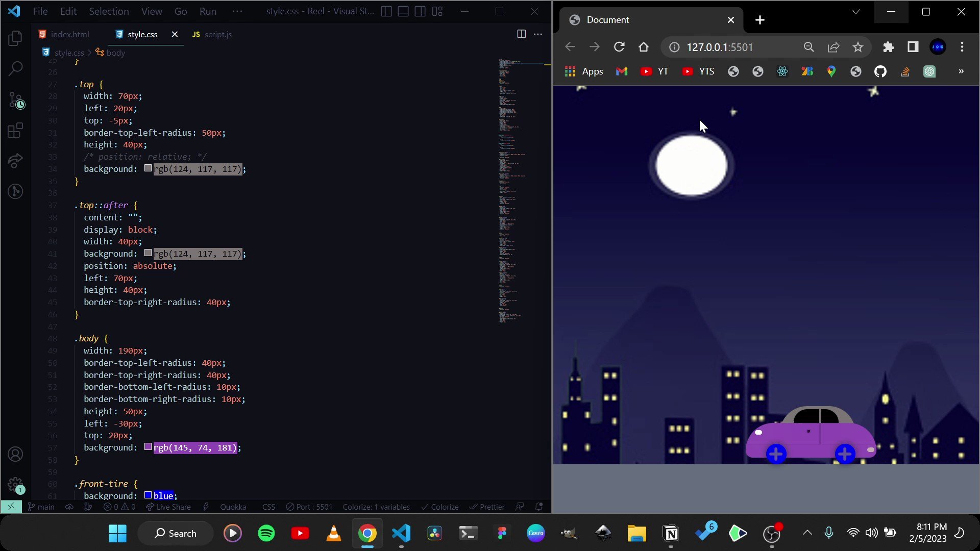This screenshot has height=551, width=980.
Task: Show errors and warnings count
Action: [119, 507]
